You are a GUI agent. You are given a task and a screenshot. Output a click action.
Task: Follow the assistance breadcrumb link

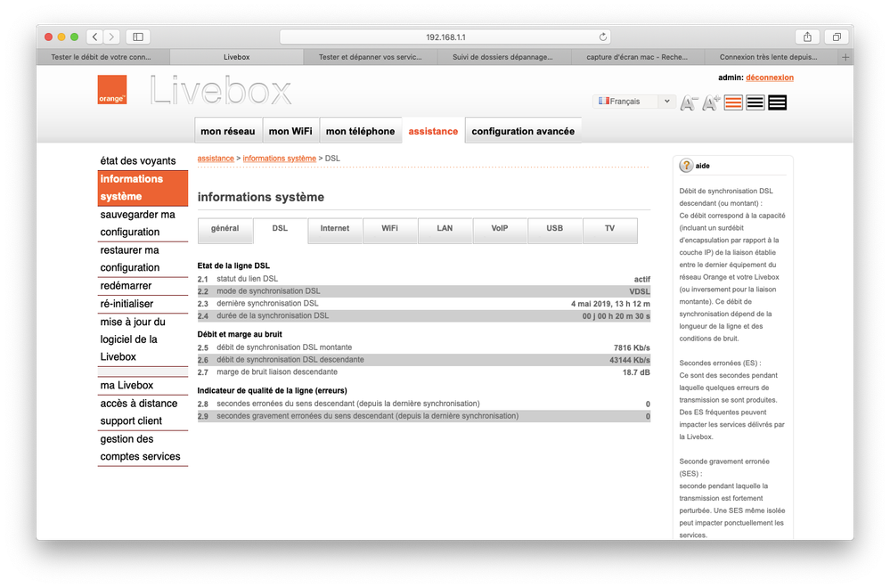pos(216,159)
